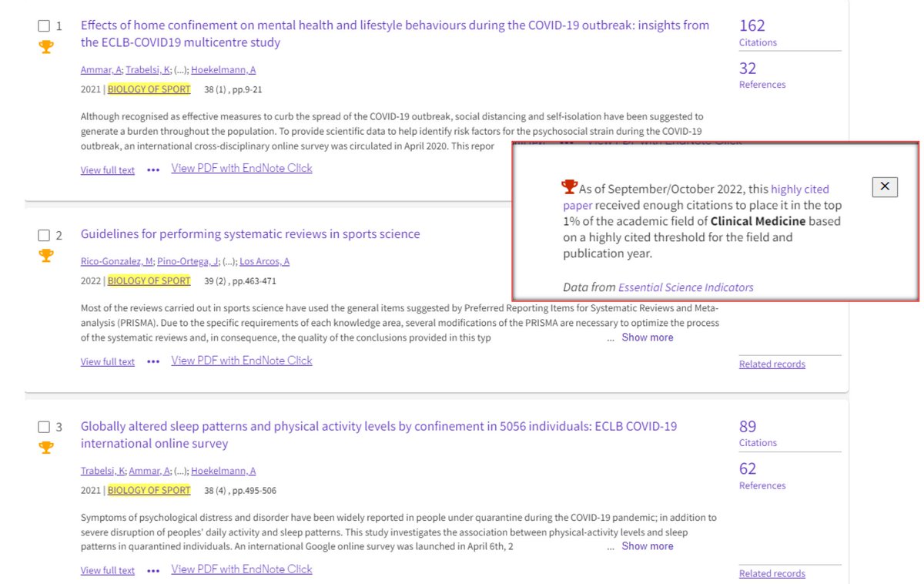
Task: View PDF with EndNote Click for record 3
Action: tap(242, 569)
